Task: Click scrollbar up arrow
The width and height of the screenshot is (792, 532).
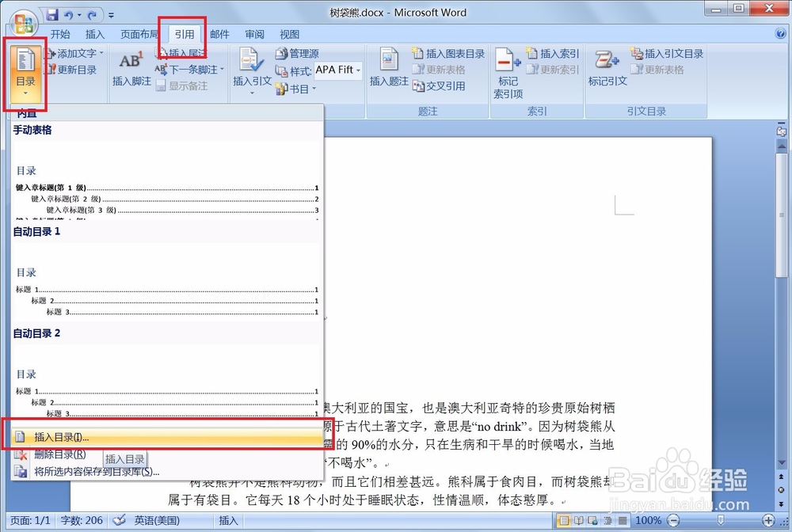Action: click(782, 146)
